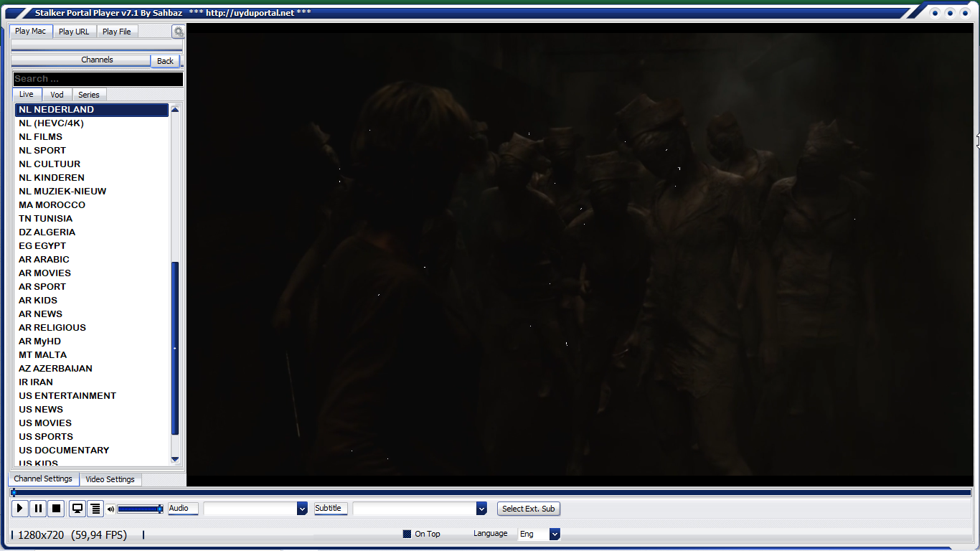Select the NL CULTUUR category
This screenshot has width=980, height=551.
[x=92, y=164]
